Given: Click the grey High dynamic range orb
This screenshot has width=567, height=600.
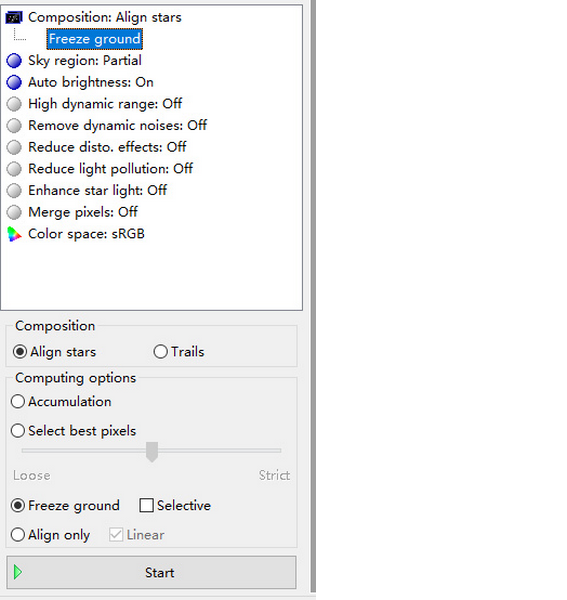Looking at the screenshot, I should [14, 104].
